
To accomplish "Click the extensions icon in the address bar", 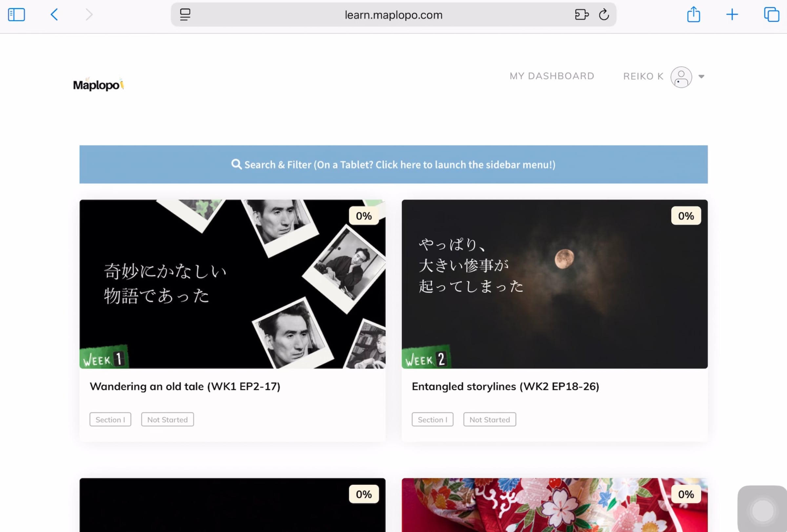I will (581, 14).
